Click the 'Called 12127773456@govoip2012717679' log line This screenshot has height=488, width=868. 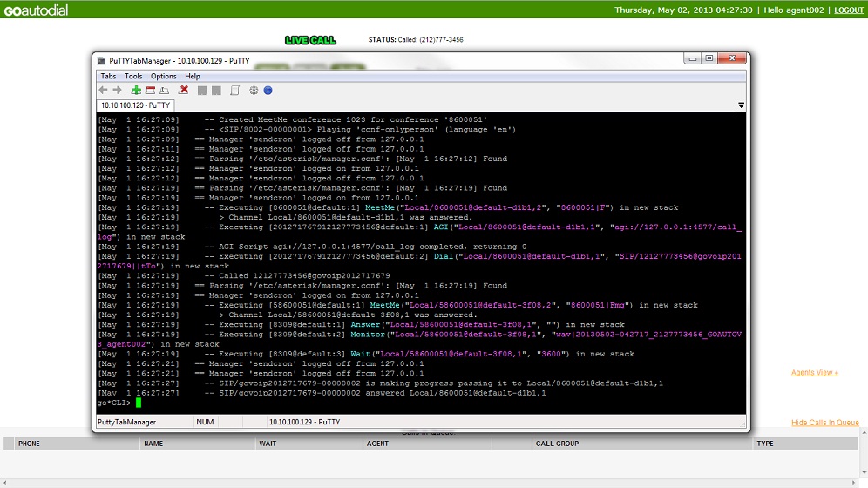click(244, 275)
